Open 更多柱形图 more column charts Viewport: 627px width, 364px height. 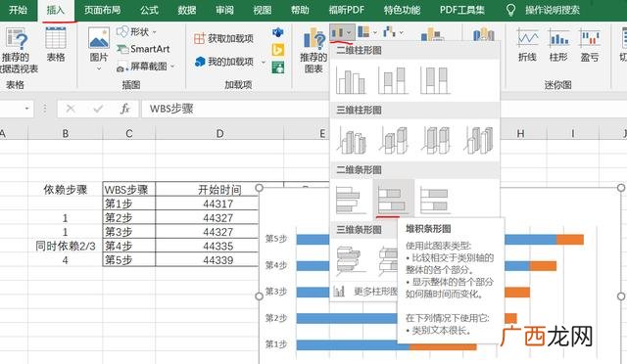pos(365,292)
